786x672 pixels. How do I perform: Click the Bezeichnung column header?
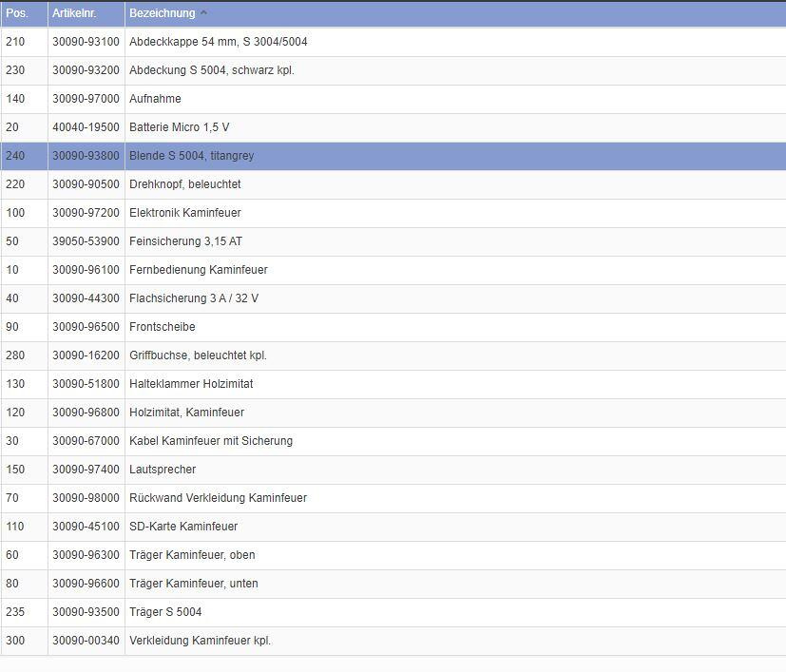pyautogui.click(x=163, y=13)
